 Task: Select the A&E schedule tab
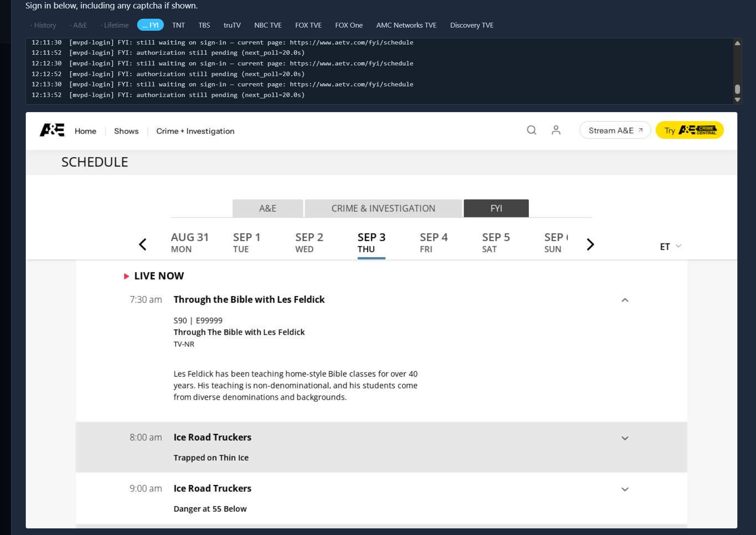[268, 208]
